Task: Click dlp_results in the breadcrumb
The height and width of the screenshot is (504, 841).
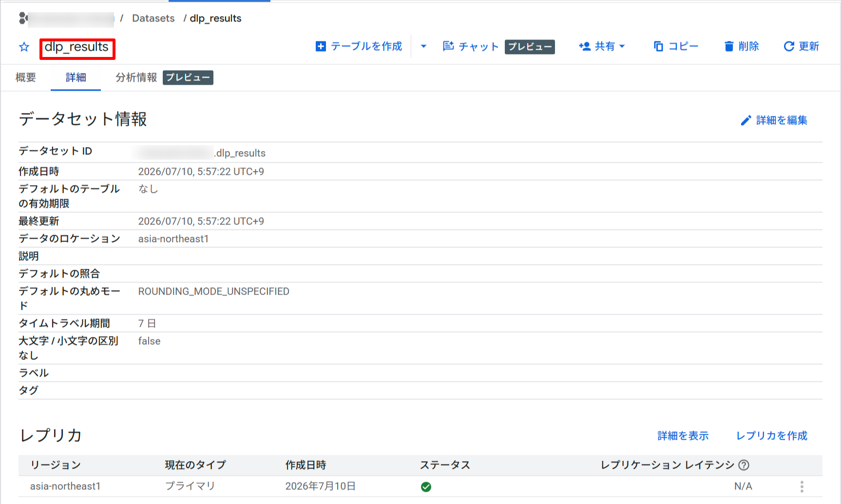Action: [x=215, y=19]
